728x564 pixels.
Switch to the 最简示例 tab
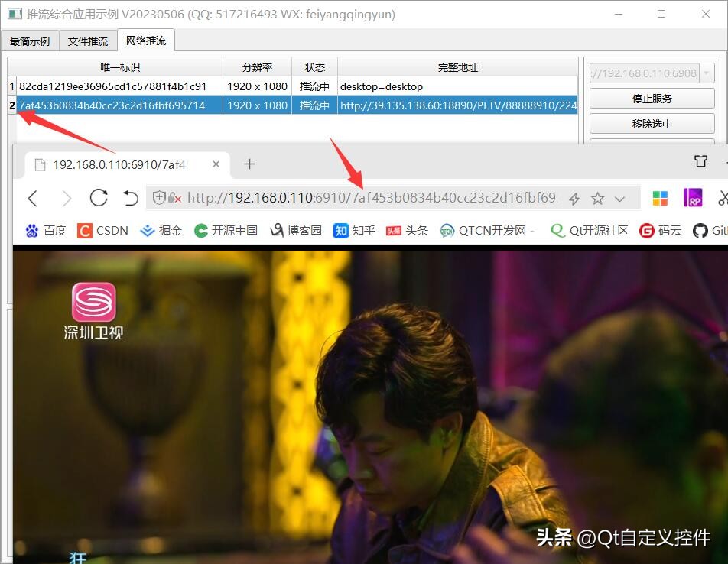(30, 41)
